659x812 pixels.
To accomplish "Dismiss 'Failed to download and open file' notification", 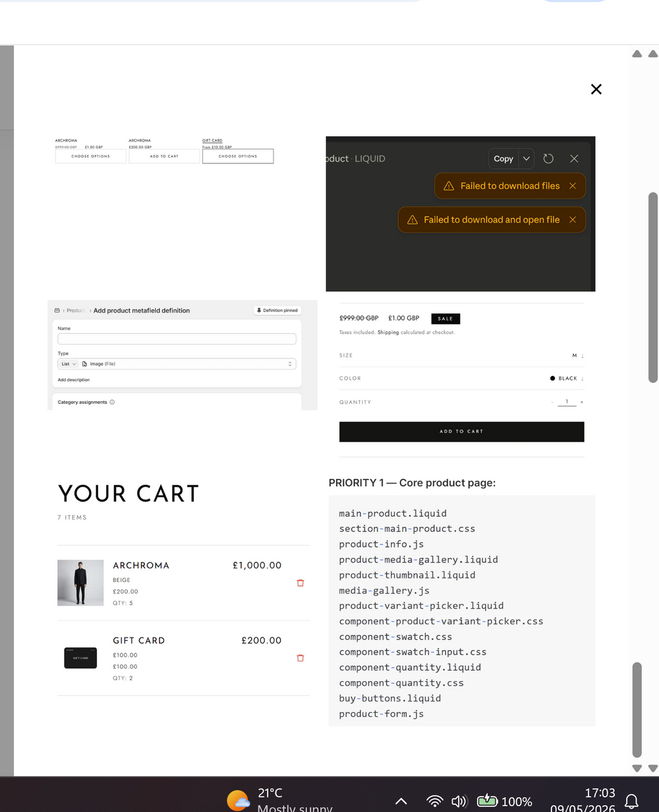I will click(x=573, y=220).
